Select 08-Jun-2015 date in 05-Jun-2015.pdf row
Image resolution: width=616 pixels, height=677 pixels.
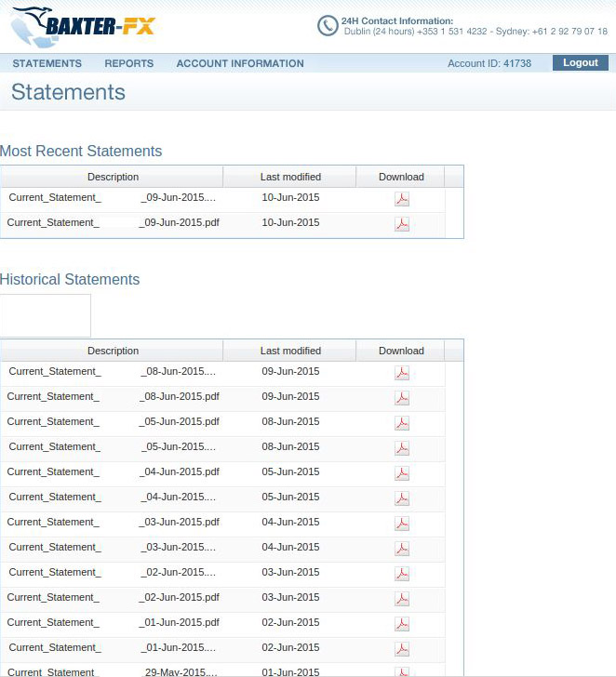290,422
